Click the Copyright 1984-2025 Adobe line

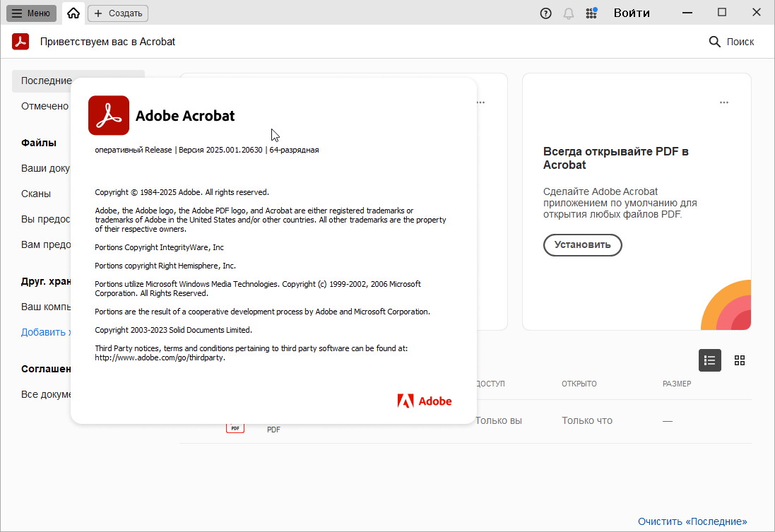pos(182,192)
